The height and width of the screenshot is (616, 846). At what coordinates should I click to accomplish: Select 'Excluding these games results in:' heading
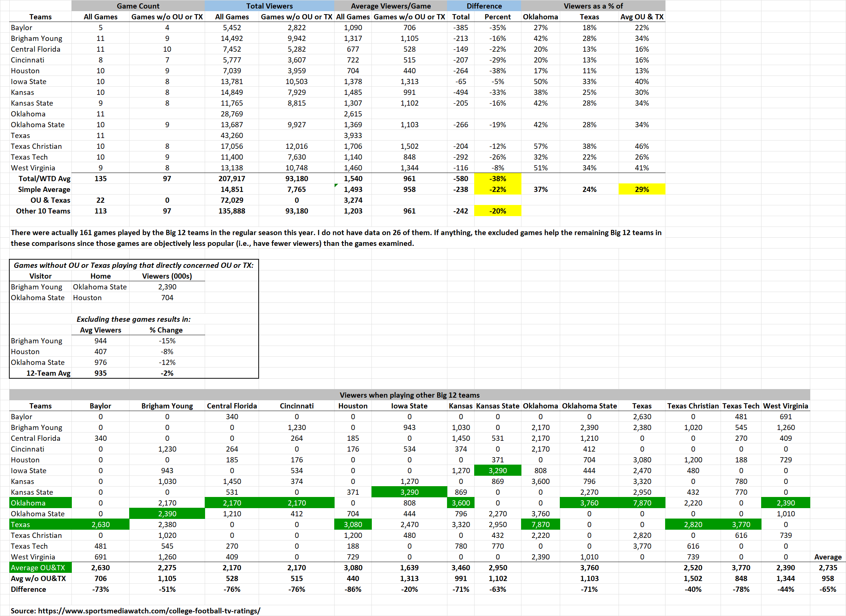tap(134, 319)
